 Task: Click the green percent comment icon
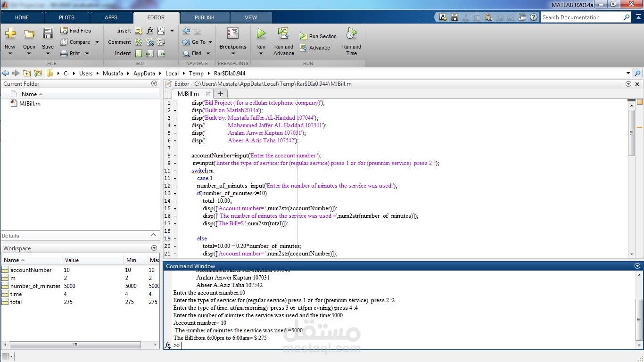point(139,42)
